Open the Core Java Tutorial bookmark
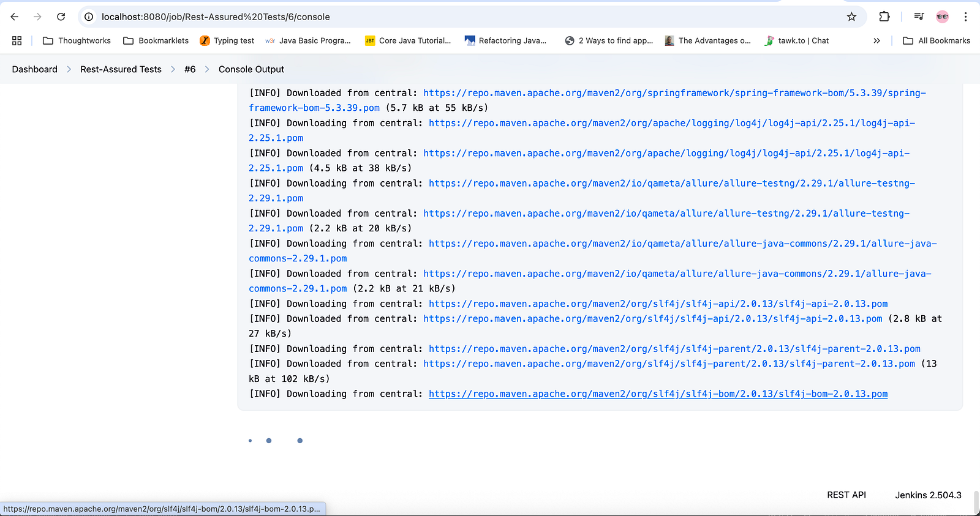Screen dimensions: 980x516 click(x=408, y=40)
